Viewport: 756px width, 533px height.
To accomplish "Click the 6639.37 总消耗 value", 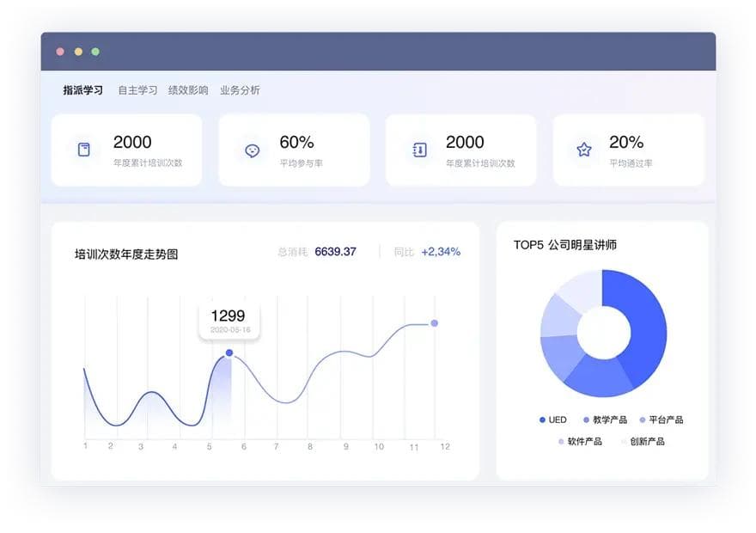I will (335, 252).
